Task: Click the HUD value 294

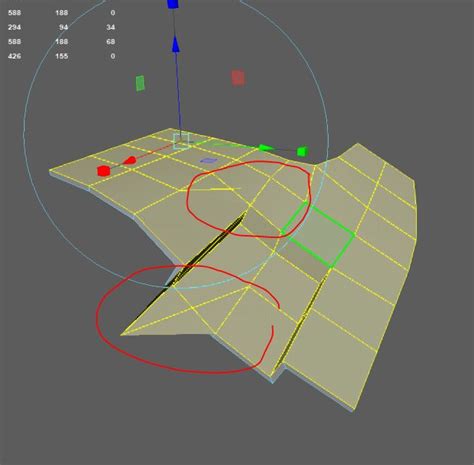Action: click(x=14, y=27)
